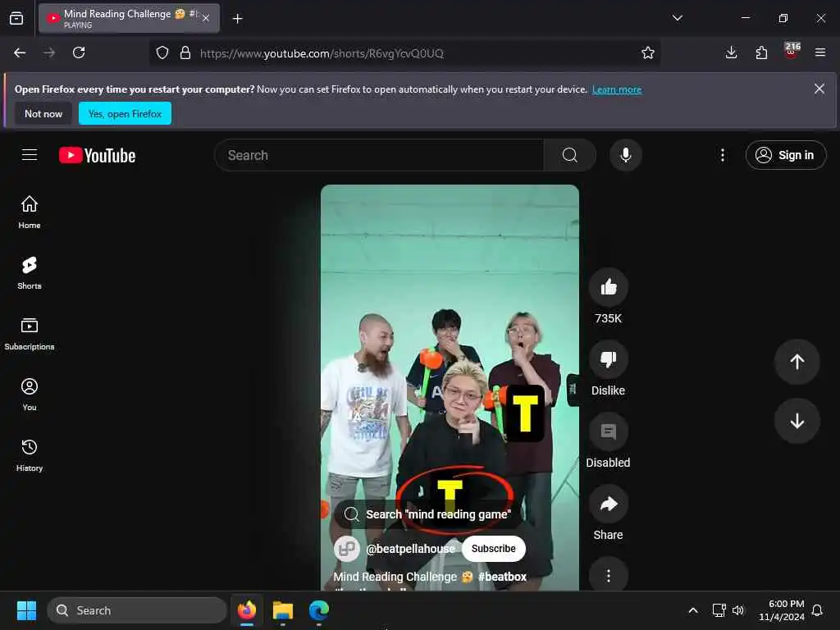Open the network tray icon

719,610
